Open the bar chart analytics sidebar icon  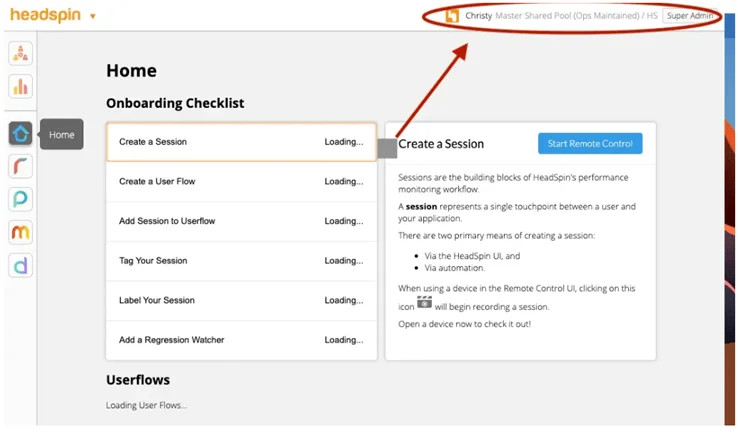coord(20,86)
